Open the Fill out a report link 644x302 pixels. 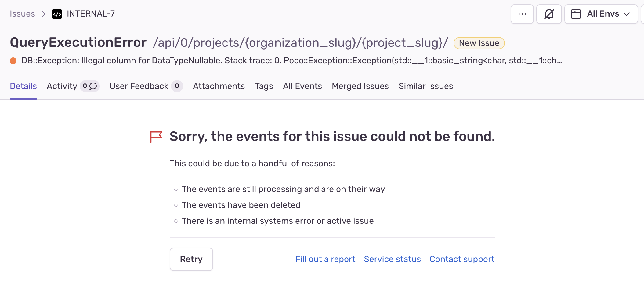click(325, 259)
